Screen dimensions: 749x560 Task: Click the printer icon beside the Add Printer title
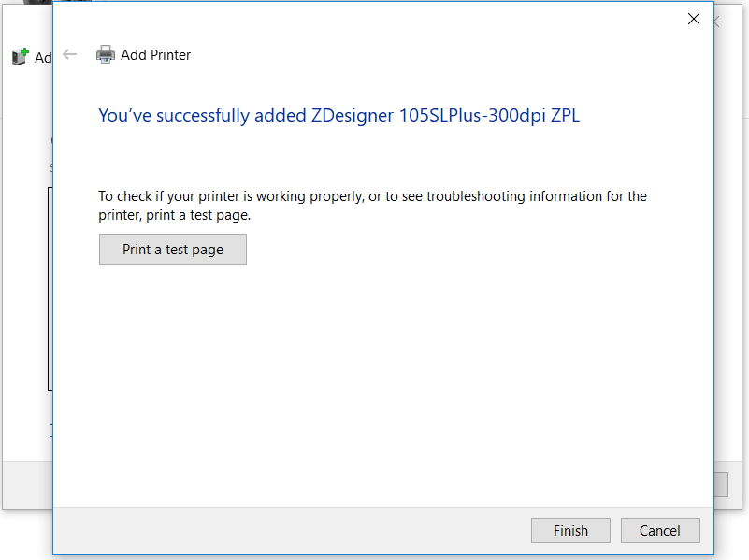(106, 54)
